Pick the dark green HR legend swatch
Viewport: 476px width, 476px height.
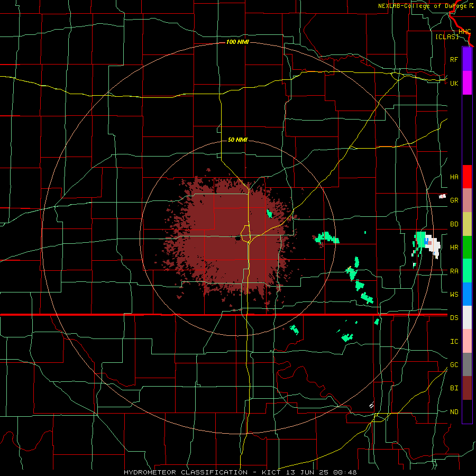tap(467, 248)
